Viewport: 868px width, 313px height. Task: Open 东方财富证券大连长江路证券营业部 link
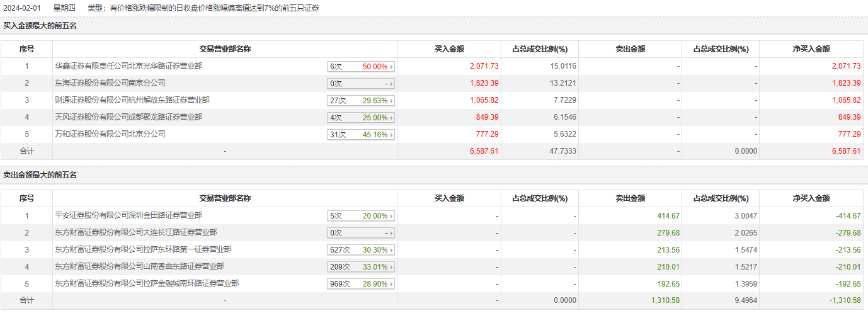point(136,232)
